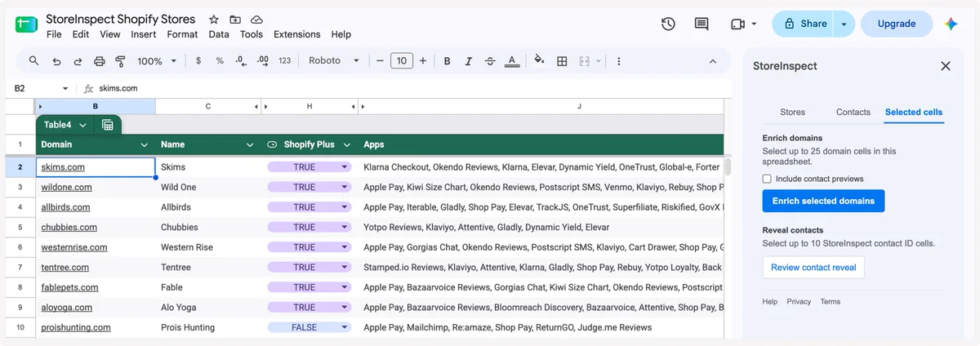Screen dimensions: 980x346
Task: Click the search magnifier in toolbar
Action: (33, 61)
